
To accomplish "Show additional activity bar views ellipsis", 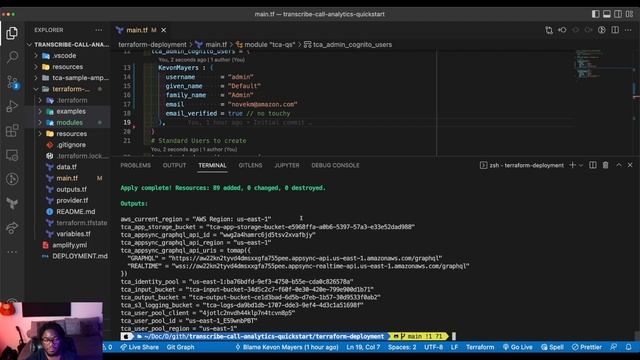I will [x=12, y=252].
